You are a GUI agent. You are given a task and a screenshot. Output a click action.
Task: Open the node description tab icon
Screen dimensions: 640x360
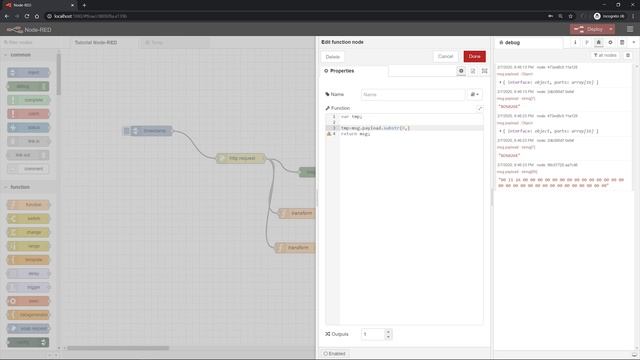pos(473,71)
